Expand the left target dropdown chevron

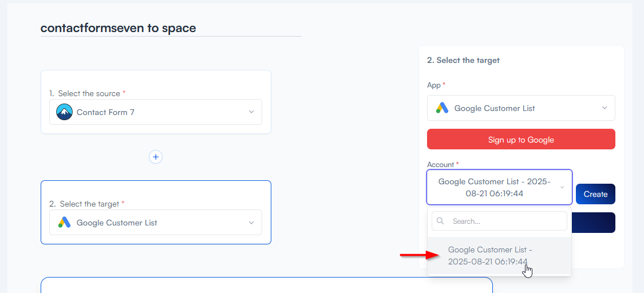tap(251, 223)
